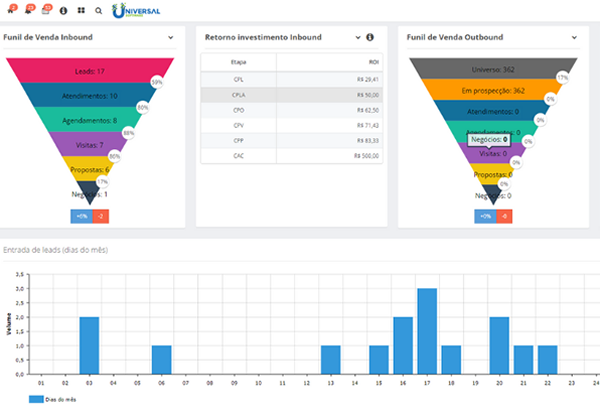Select the Propostas: 6 funnel segment

(90, 169)
